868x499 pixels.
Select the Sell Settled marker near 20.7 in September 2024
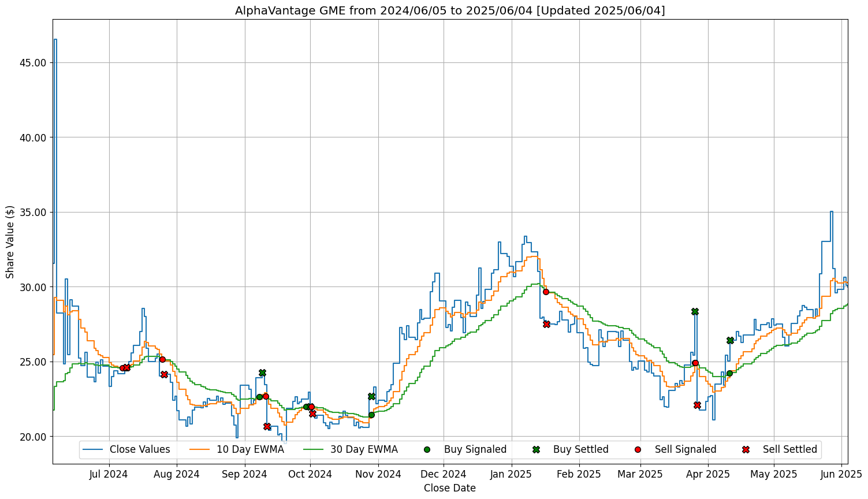click(267, 426)
